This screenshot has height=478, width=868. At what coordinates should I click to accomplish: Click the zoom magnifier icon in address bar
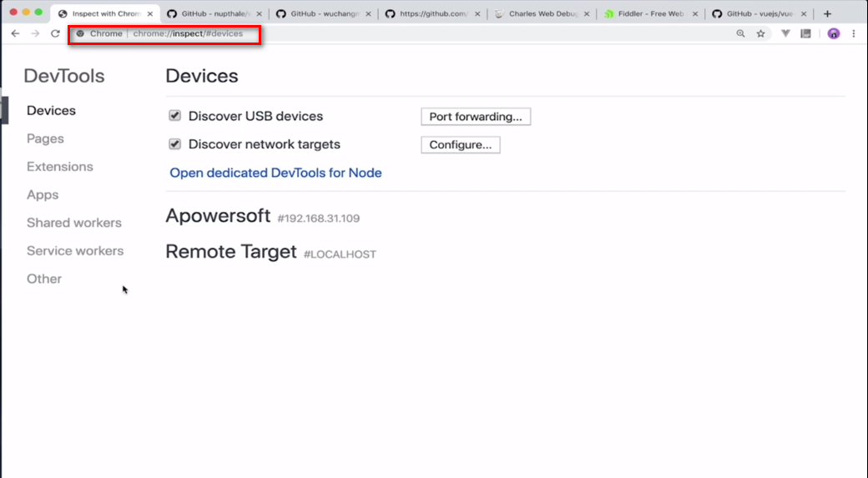coord(740,33)
